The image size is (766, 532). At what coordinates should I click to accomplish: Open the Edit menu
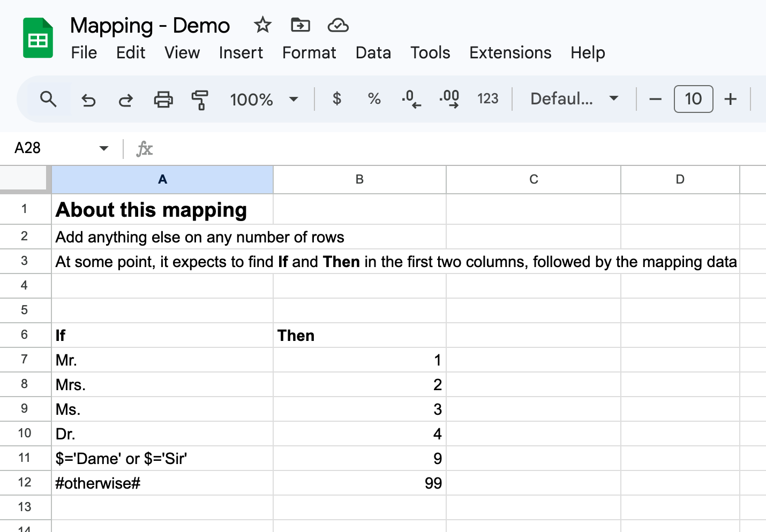point(131,52)
